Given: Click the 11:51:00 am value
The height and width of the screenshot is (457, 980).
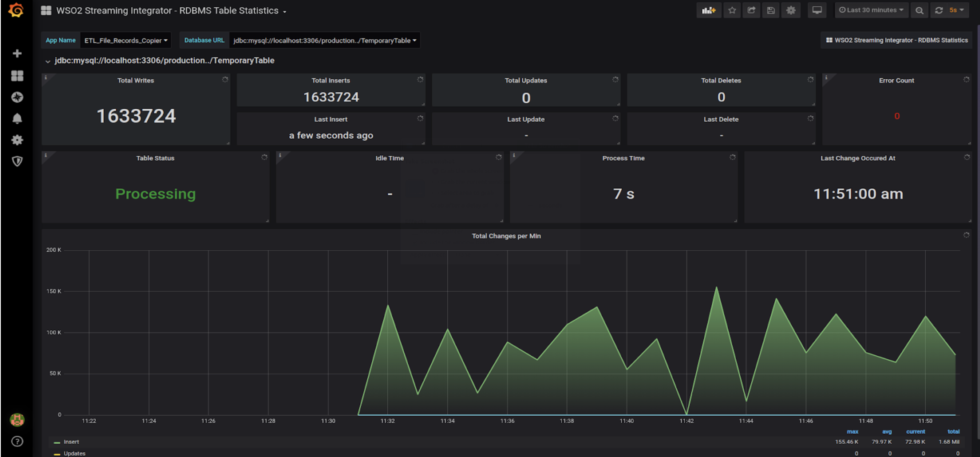Looking at the screenshot, I should (x=858, y=194).
